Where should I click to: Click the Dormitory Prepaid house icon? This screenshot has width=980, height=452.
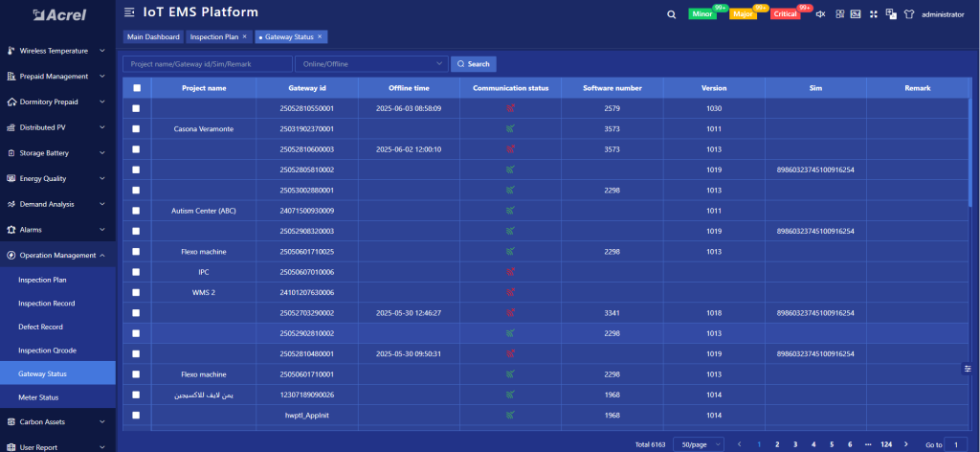click(11, 102)
